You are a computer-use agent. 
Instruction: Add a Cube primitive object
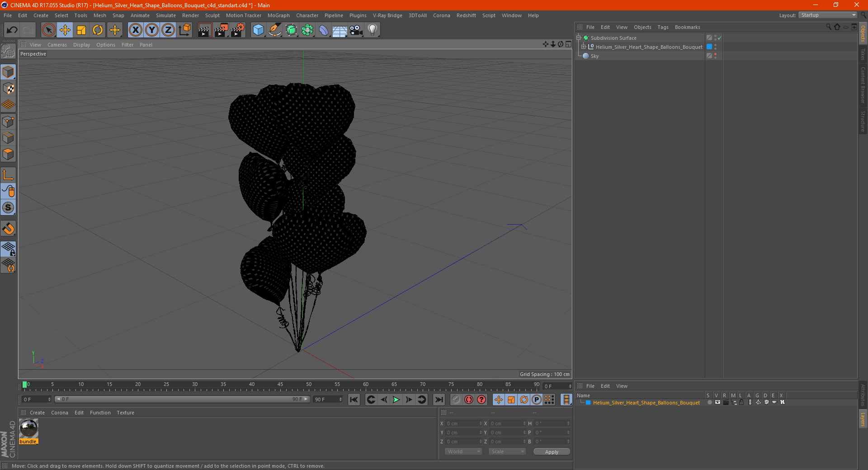[258, 30]
